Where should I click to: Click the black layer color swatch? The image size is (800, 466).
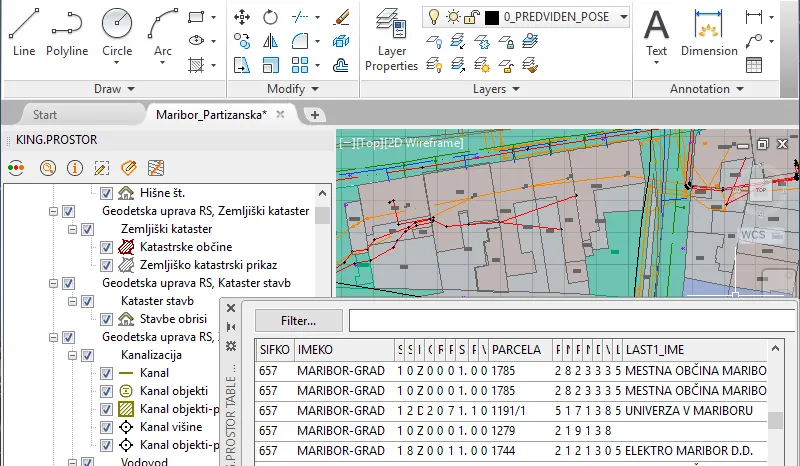coord(492,17)
